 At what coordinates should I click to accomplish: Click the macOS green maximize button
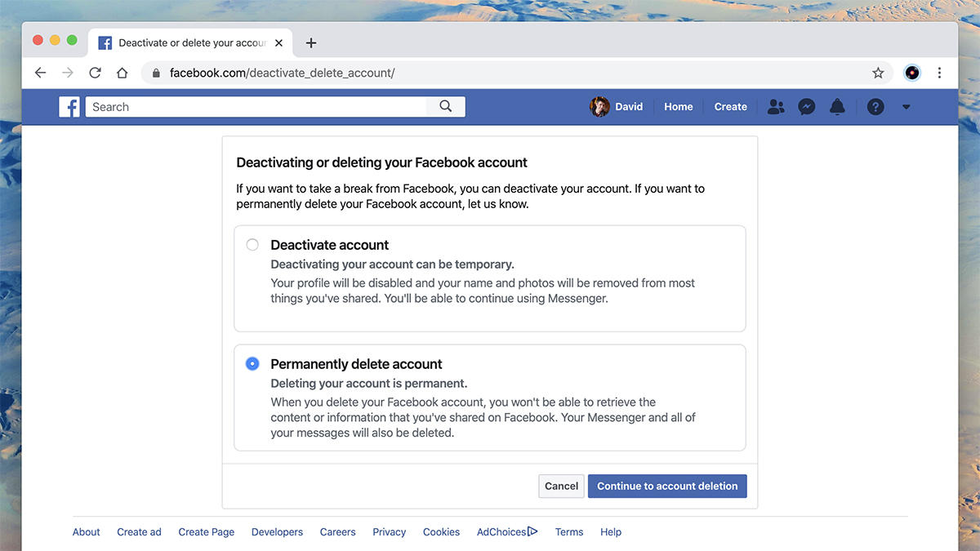pyautogui.click(x=72, y=40)
